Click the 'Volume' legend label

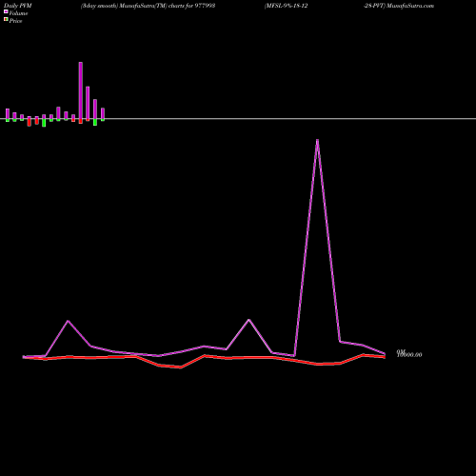(18, 13)
